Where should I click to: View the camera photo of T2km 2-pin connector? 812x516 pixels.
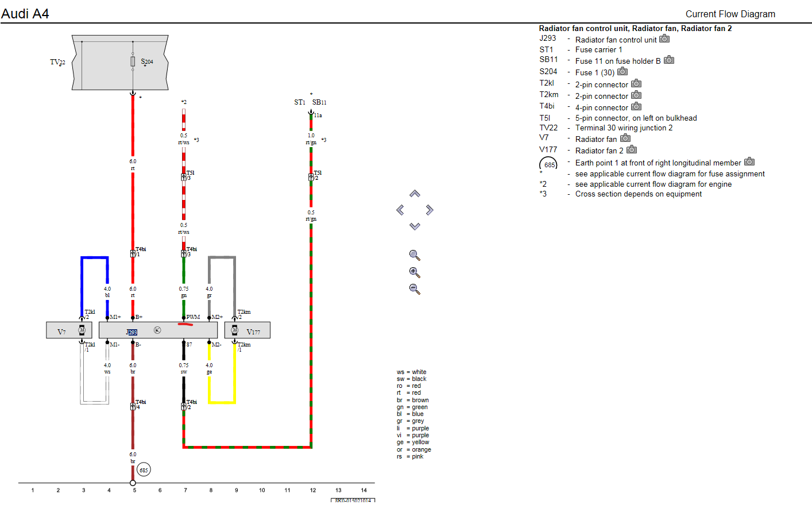pos(636,95)
